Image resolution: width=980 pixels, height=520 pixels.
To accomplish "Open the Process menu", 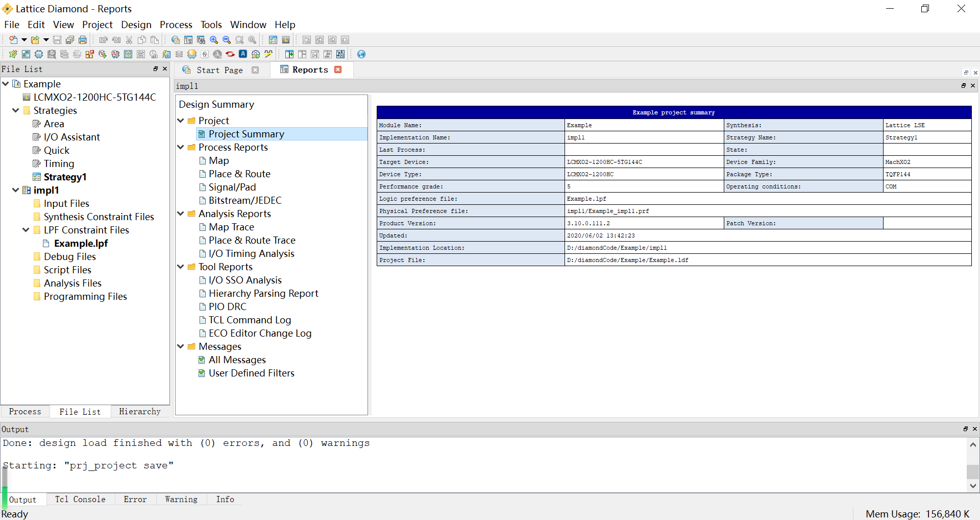I will point(176,25).
